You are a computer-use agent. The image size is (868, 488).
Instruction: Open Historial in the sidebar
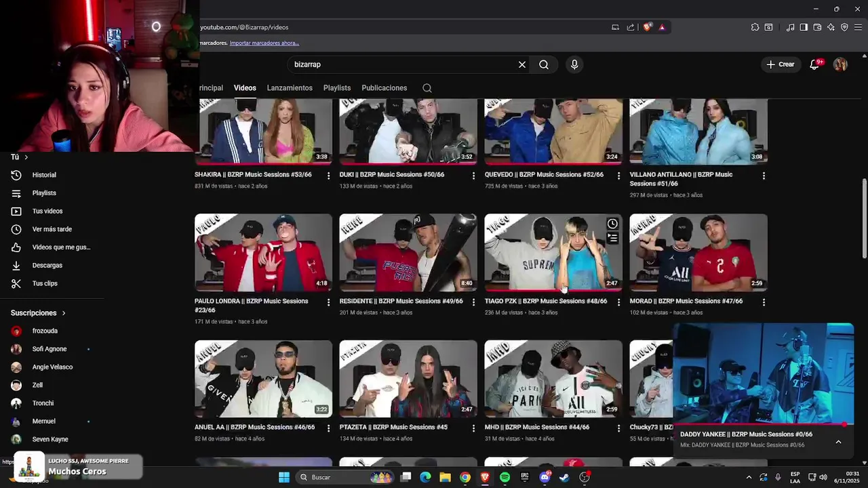pyautogui.click(x=44, y=175)
